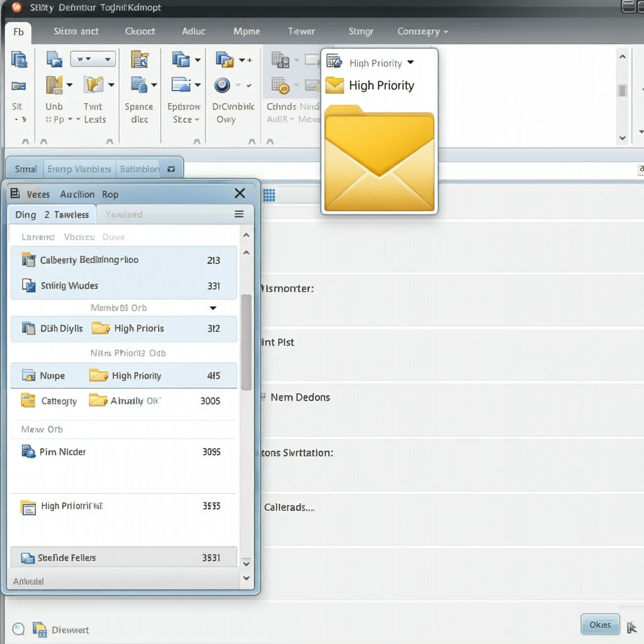This screenshot has height=644, width=644.
Task: Click the Calterads... label
Action: pyautogui.click(x=289, y=508)
